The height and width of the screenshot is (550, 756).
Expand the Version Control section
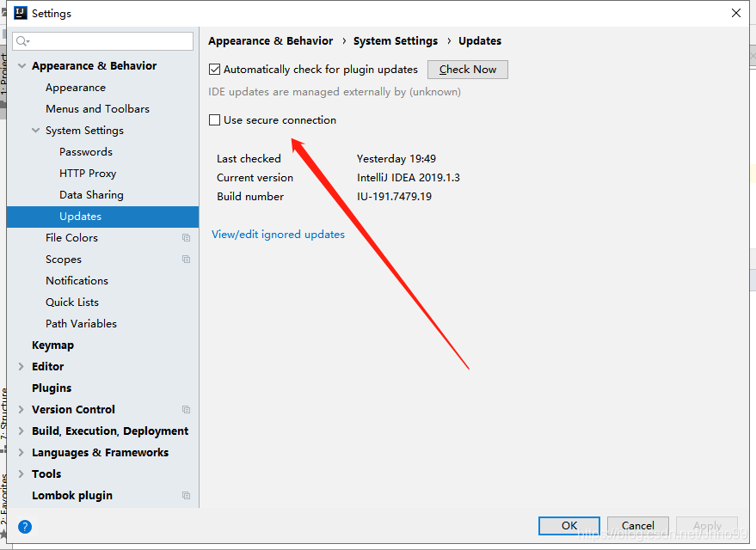pyautogui.click(x=22, y=409)
